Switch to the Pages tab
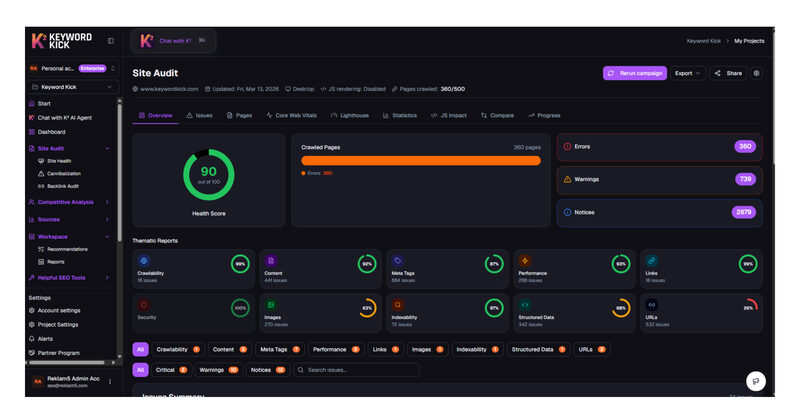This screenshot has width=800, height=417. [x=239, y=115]
